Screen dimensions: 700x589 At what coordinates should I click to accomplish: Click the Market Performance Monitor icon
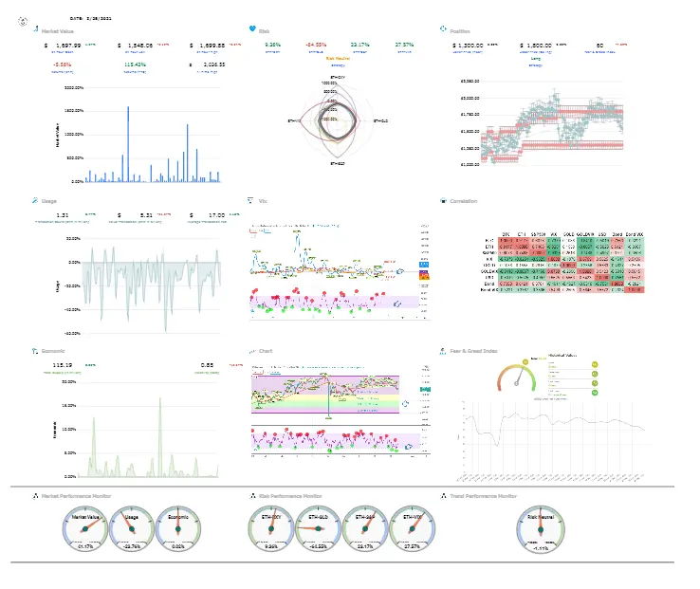point(36,496)
